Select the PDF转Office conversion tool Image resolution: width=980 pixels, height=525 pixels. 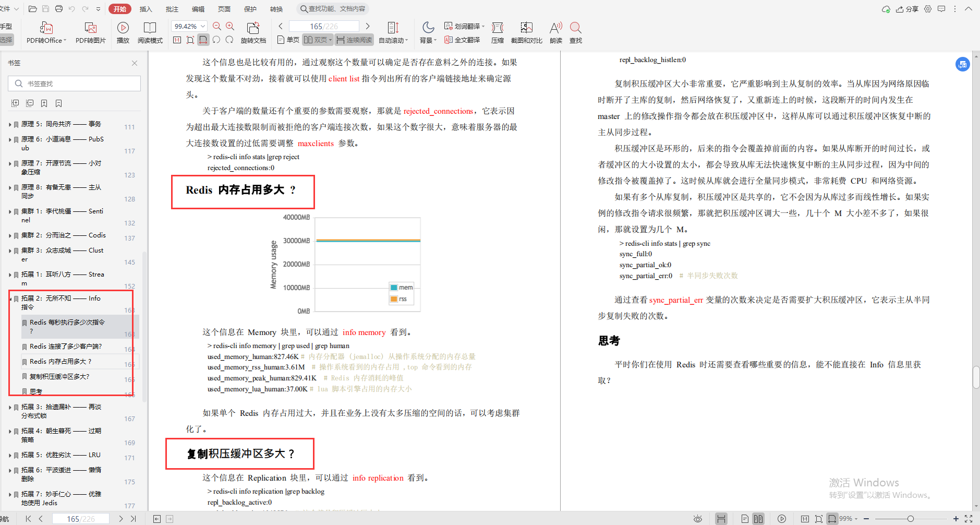click(45, 32)
